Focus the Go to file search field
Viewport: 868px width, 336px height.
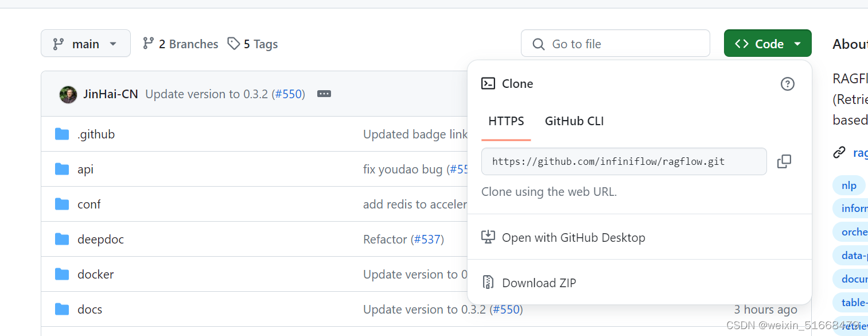point(615,44)
